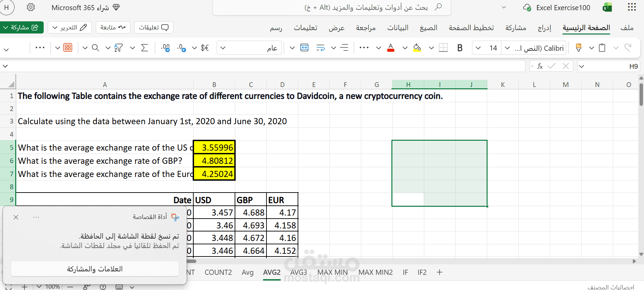Open the far-left ribbon overflow dots
The image size is (644, 290).
click(40, 48)
